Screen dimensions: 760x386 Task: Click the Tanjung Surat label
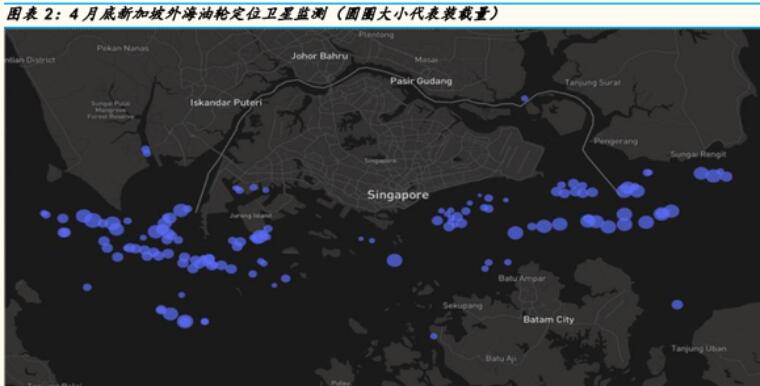click(592, 83)
